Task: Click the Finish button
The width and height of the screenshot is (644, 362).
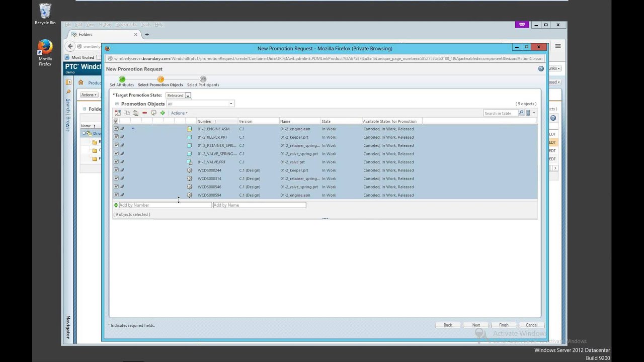Action: 504,325
